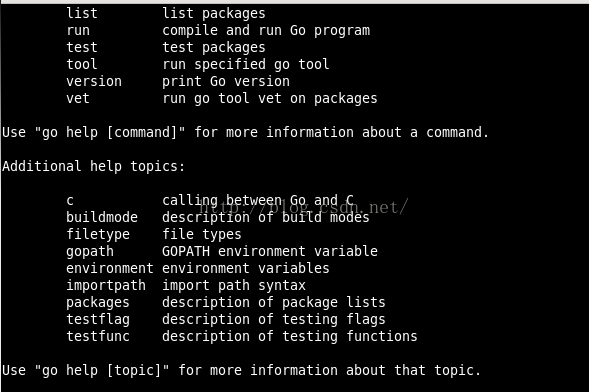This screenshot has height=392, width=589.
Task: Click the "list" command name
Action: (x=82, y=13)
